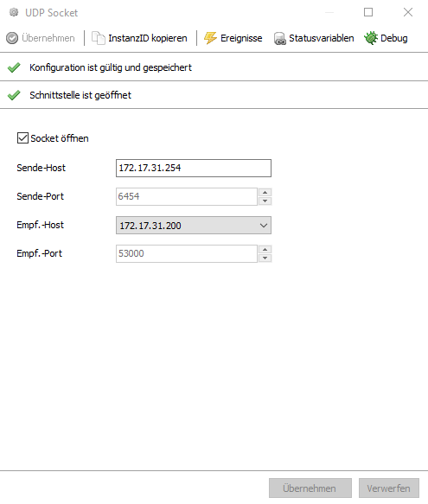Click the UDP Socket gear icon in title bar

[14, 13]
